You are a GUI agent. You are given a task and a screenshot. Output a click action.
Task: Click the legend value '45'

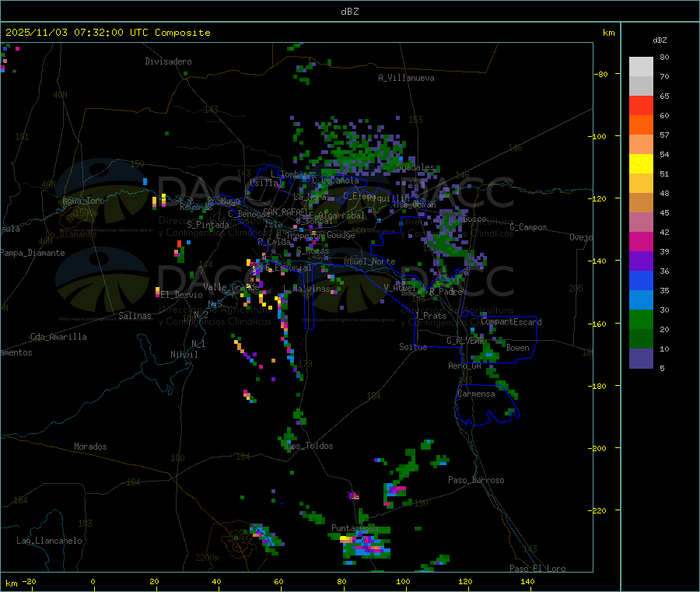tap(664, 213)
